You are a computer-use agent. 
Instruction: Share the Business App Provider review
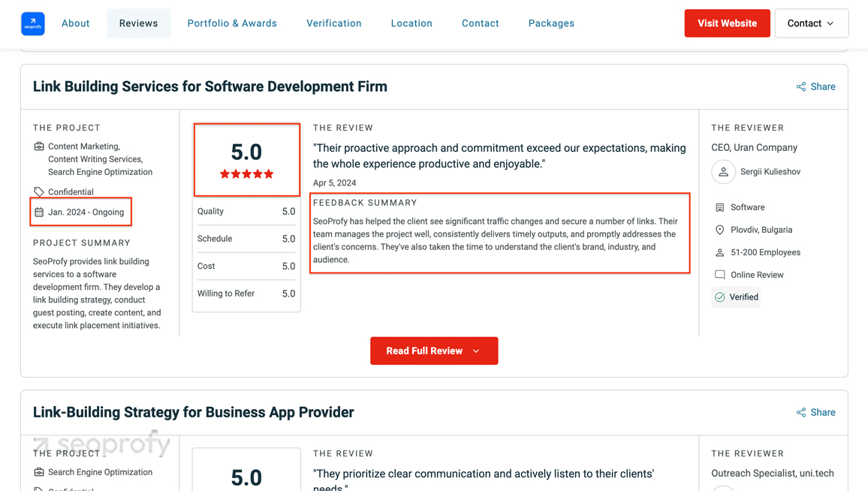click(x=815, y=412)
